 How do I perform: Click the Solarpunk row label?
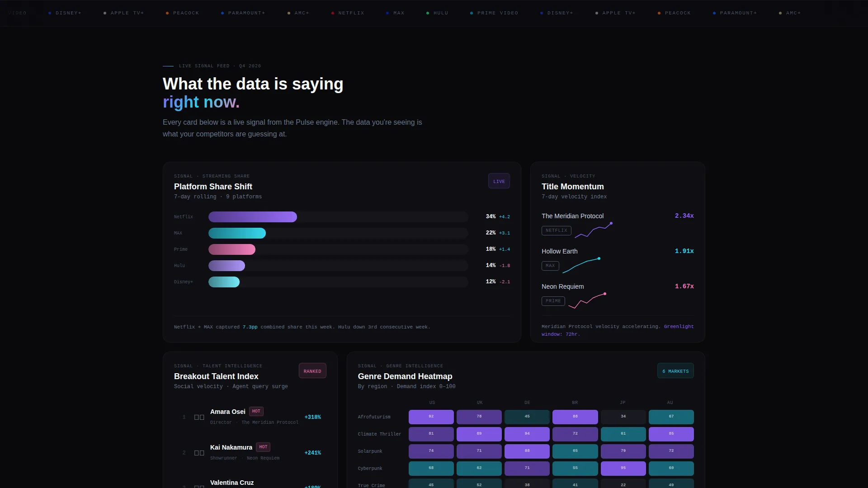point(370,451)
